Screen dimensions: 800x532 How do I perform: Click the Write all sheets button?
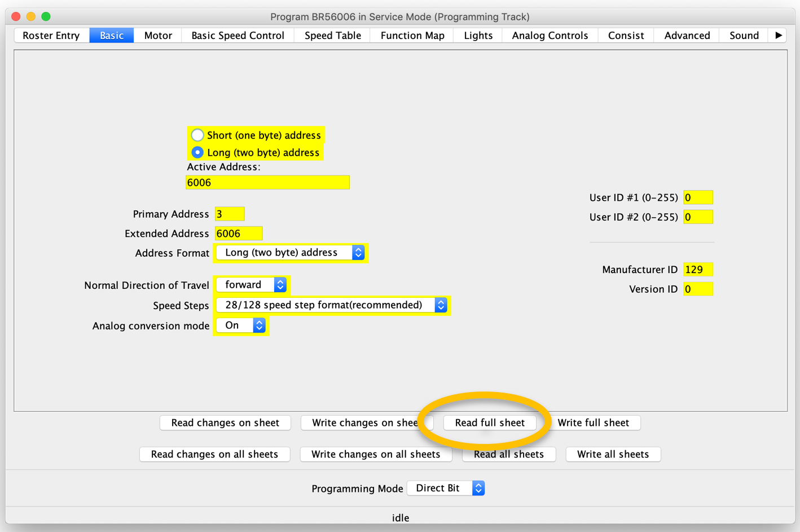pos(613,454)
